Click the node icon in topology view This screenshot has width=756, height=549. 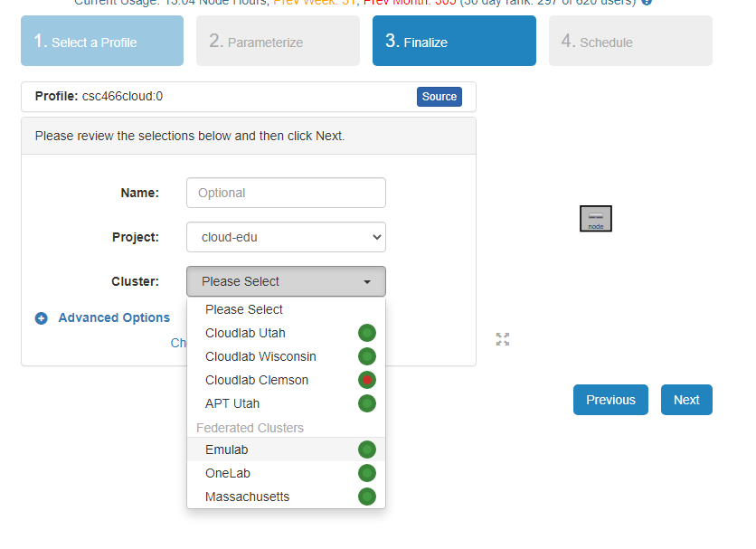click(596, 219)
